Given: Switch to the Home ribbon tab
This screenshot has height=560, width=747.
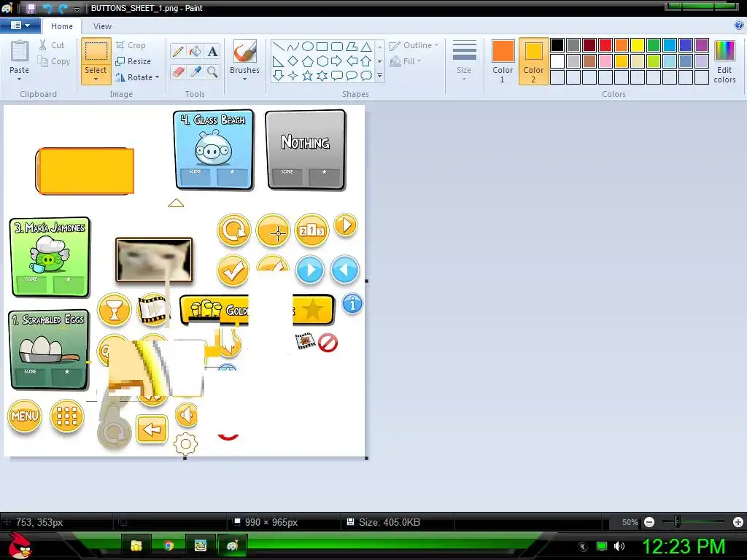Looking at the screenshot, I should (x=62, y=26).
